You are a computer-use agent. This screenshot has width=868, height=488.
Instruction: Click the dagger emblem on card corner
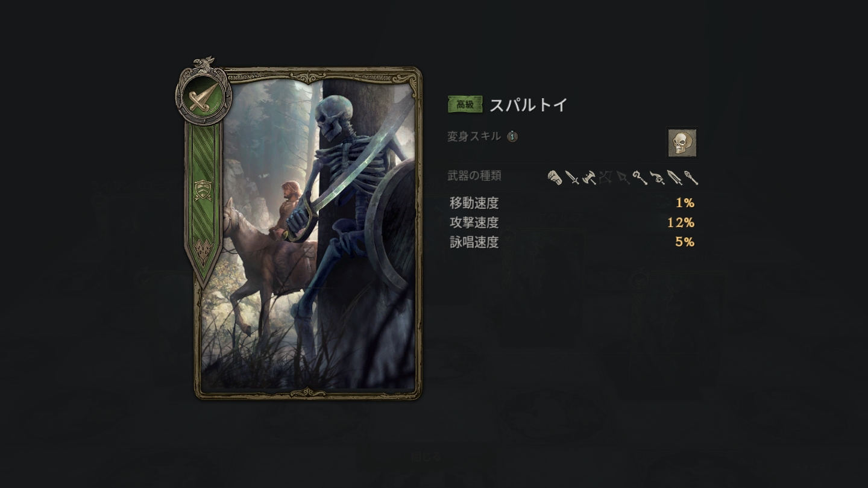click(203, 95)
